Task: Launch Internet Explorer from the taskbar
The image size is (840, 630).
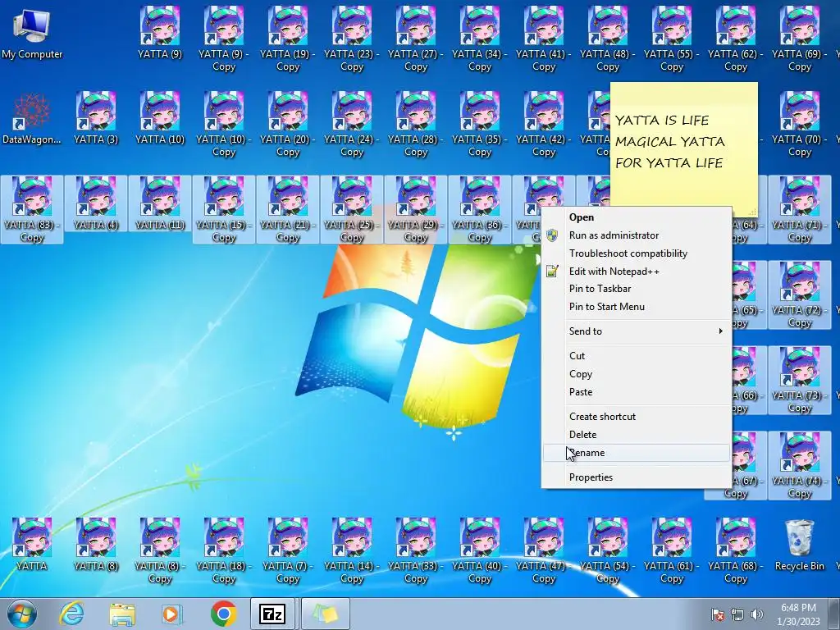Action: pos(71,614)
